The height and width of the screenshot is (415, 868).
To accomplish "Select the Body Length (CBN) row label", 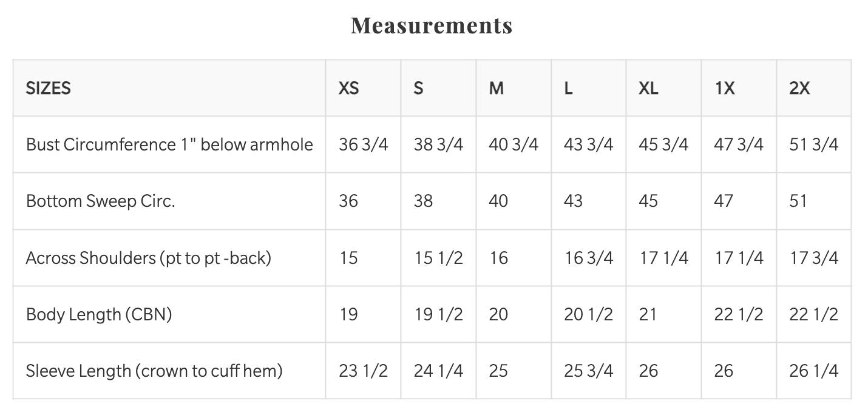I will point(99,314).
